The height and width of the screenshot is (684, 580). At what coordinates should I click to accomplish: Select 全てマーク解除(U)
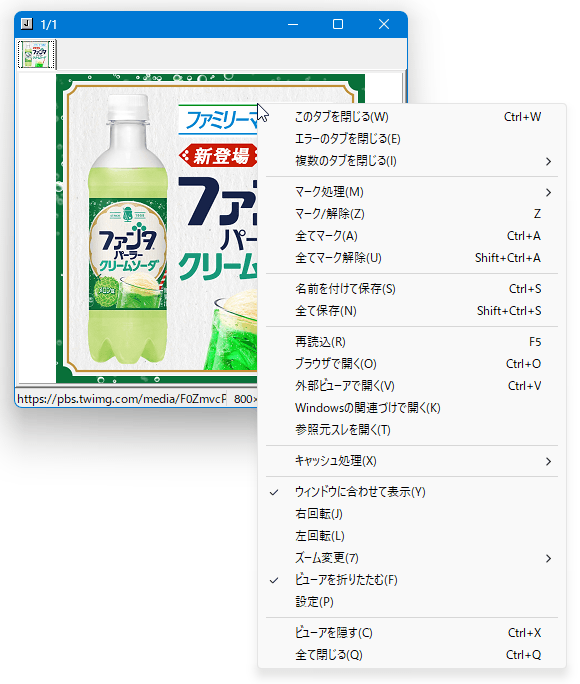pos(412,258)
